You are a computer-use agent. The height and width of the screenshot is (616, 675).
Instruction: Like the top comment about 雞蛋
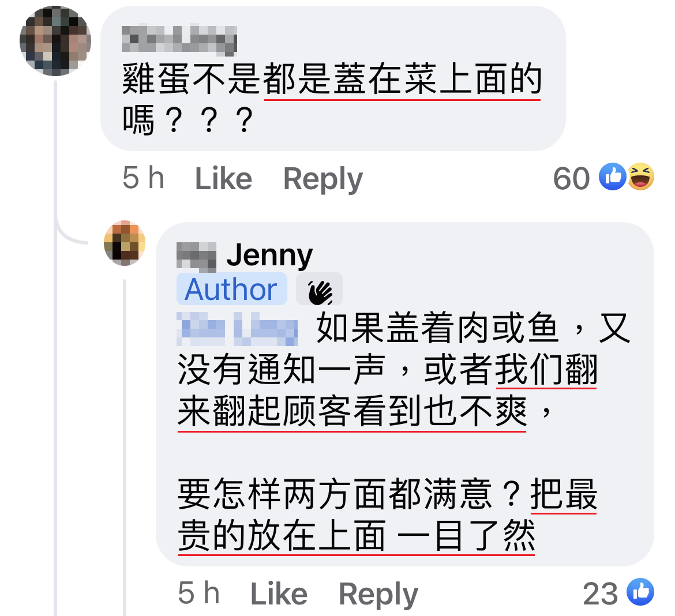pyautogui.click(x=223, y=178)
